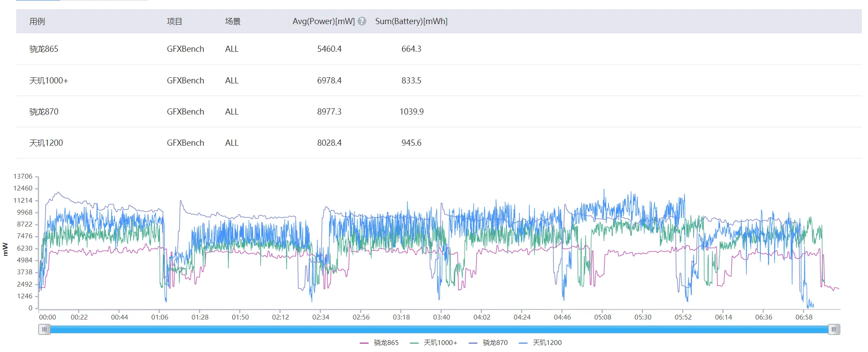868x352 pixels.
Task: Click the 用例 column header
Action: coord(37,22)
